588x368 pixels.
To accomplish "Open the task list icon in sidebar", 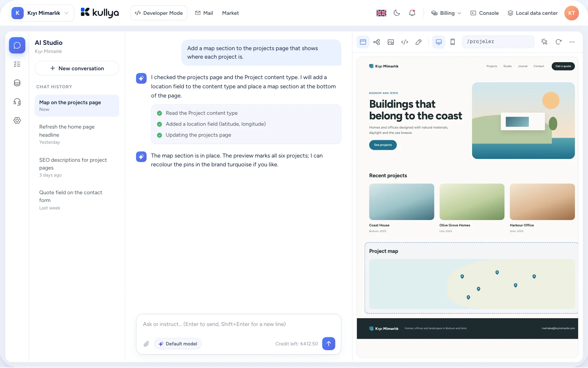I will pyautogui.click(x=17, y=64).
